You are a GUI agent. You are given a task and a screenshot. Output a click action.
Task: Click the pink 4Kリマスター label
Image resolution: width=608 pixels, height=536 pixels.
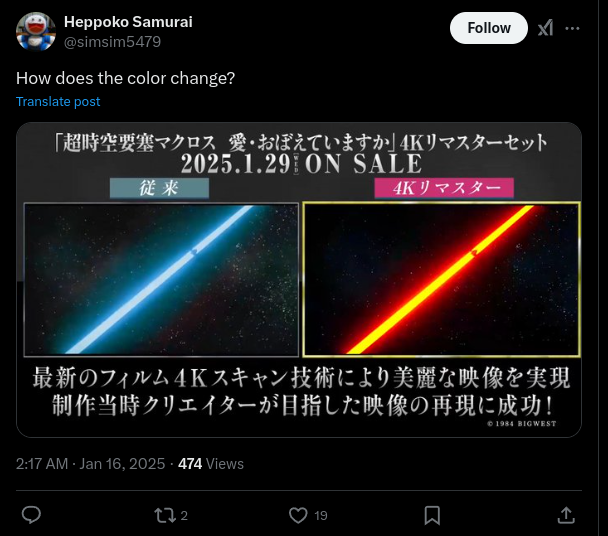(444, 188)
